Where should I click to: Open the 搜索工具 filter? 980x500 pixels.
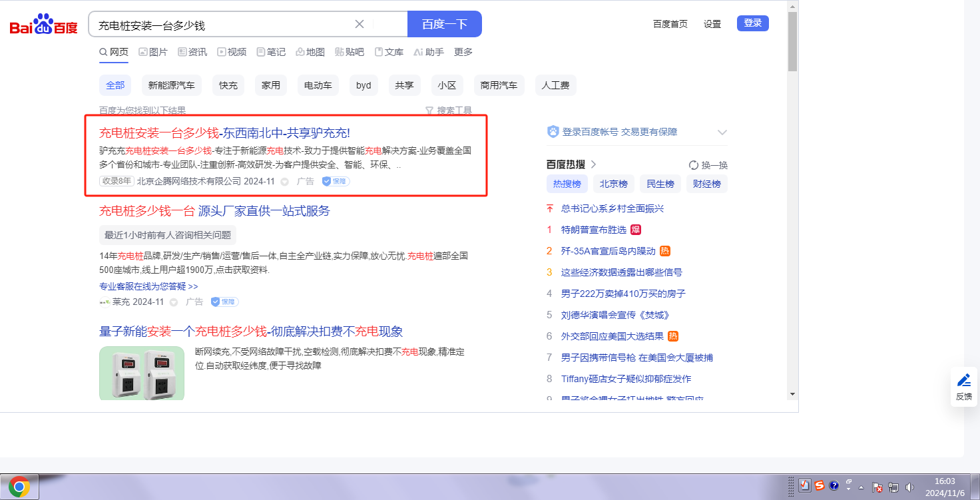point(449,111)
